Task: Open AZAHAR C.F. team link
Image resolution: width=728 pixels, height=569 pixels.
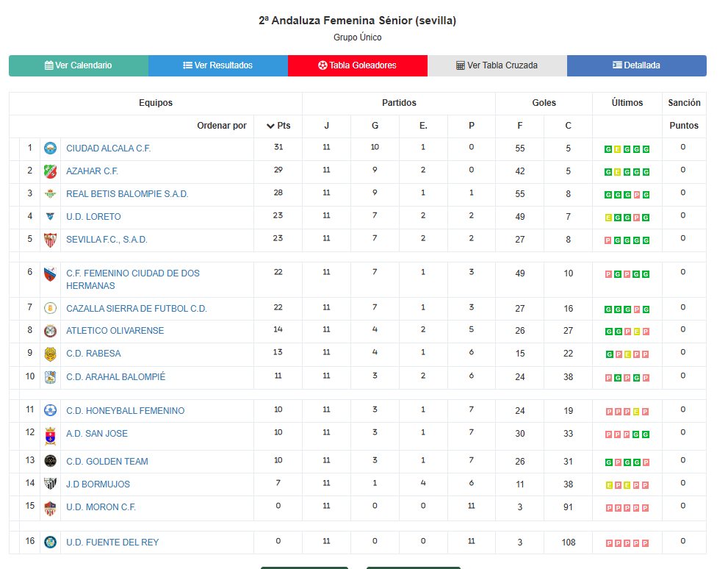Action: pyautogui.click(x=92, y=171)
